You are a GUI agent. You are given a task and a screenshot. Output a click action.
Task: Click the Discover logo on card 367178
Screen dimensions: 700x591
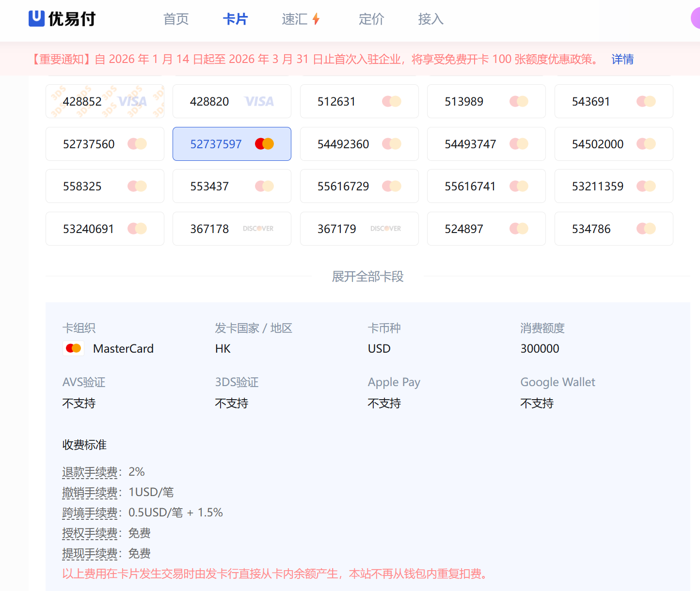[258, 229]
